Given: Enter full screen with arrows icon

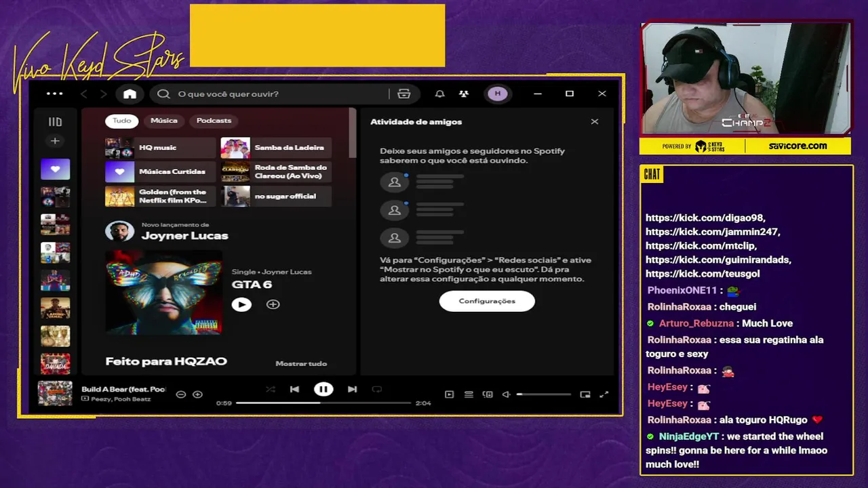Looking at the screenshot, I should click(604, 394).
